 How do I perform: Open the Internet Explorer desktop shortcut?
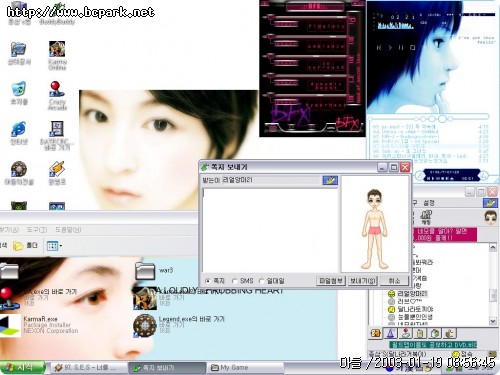point(19,133)
